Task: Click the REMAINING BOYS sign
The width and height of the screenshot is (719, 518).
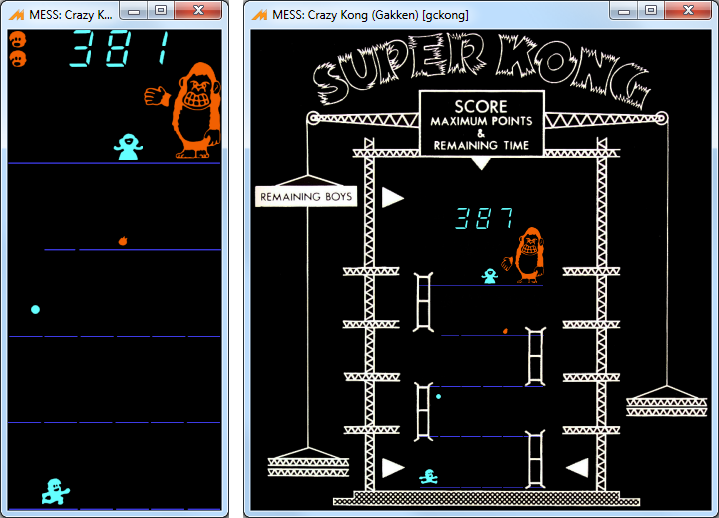Action: click(x=306, y=197)
